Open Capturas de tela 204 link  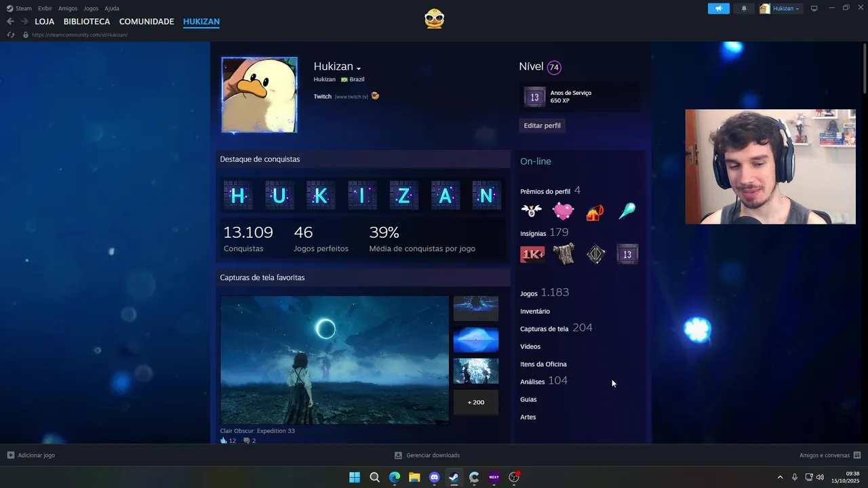(556, 328)
